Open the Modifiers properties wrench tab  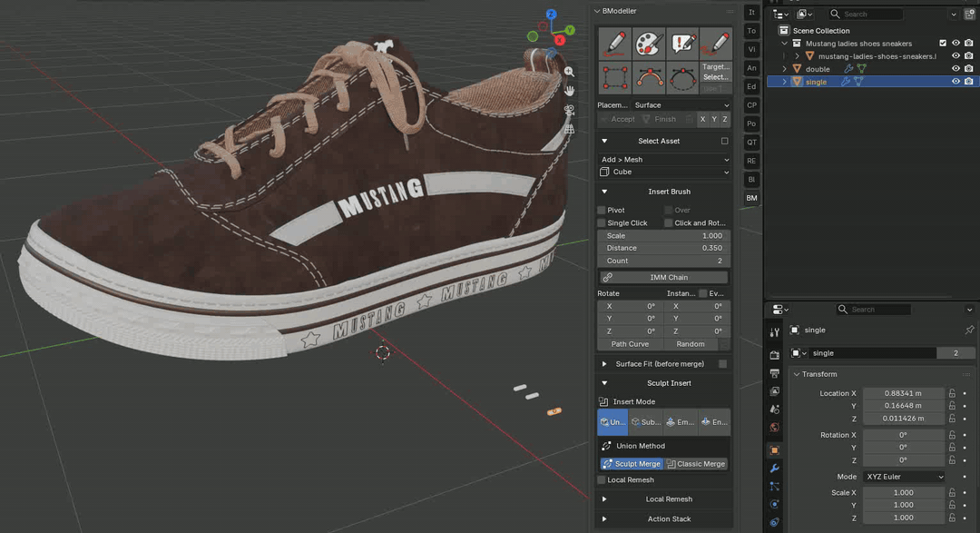pos(774,469)
